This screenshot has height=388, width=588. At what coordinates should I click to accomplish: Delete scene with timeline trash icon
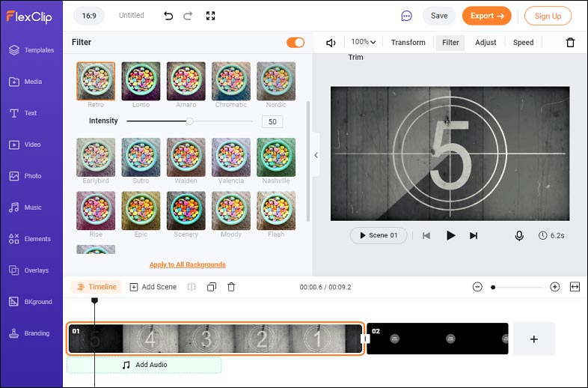(x=231, y=287)
